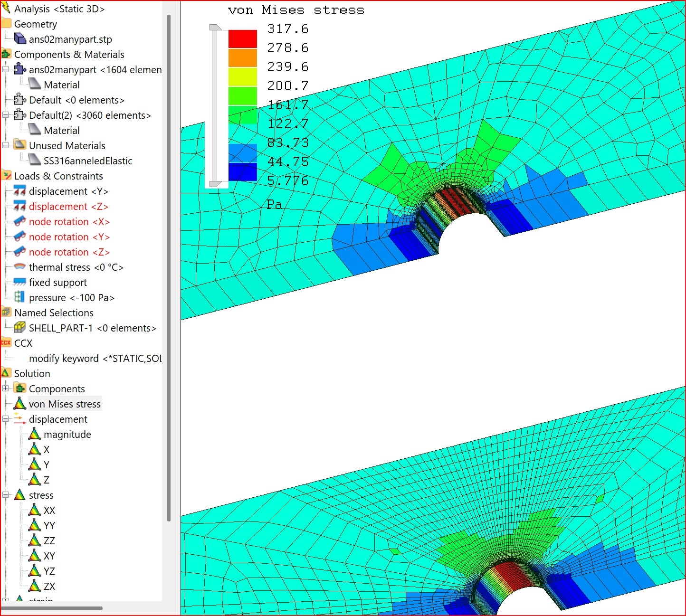Click the CCX solver icon
686x616 pixels.
tap(6, 343)
